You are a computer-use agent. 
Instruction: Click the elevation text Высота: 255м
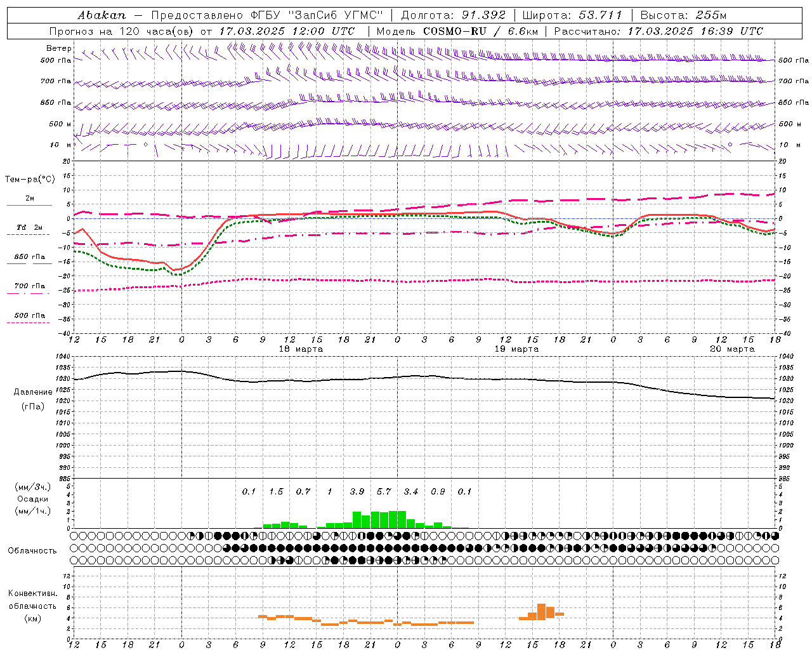(683, 15)
